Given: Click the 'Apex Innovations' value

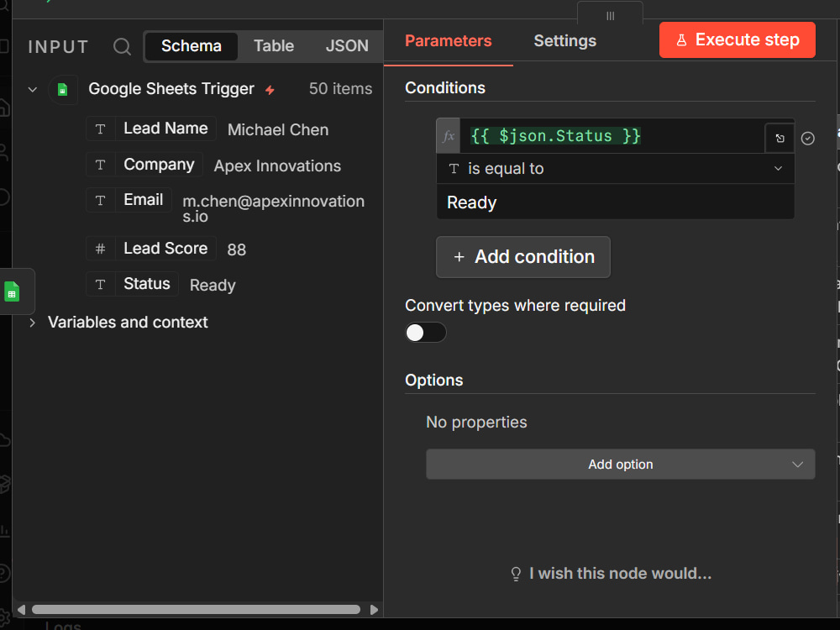Looking at the screenshot, I should click(x=277, y=166).
